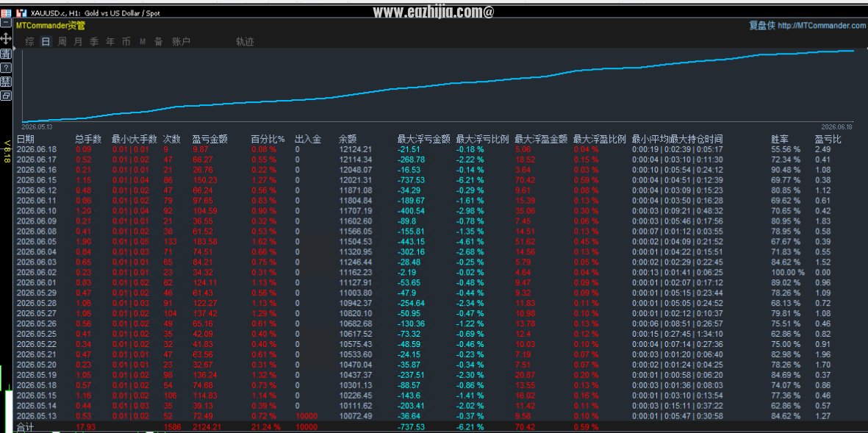Open help via the question mark icon
This screenshot has height=433, width=868.
pos(6,68)
